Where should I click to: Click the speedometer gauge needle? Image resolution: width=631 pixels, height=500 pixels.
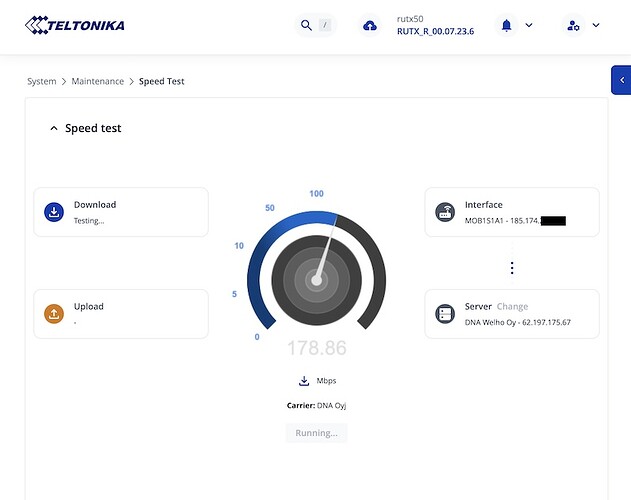325,252
